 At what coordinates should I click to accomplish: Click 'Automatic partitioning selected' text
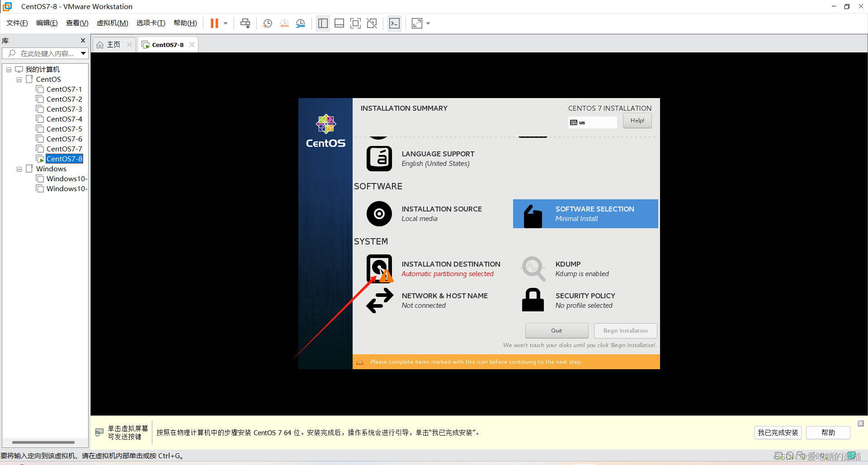[448, 274]
